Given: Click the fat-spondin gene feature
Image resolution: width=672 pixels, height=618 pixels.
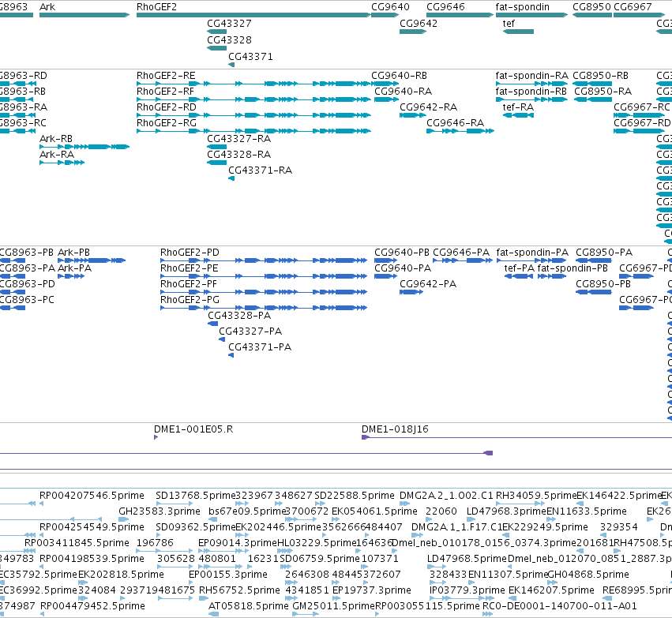Looking at the screenshot, I should 532,15.
